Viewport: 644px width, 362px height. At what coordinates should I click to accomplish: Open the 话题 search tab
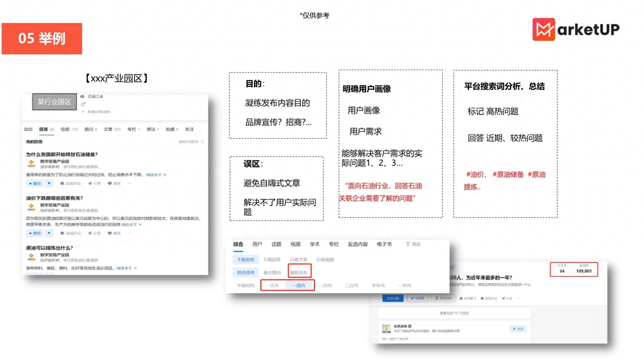coord(276,244)
